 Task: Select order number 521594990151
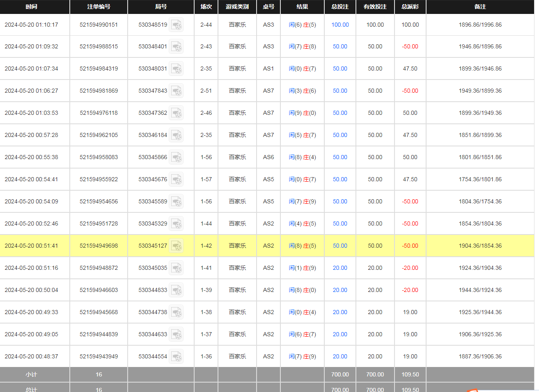99,25
